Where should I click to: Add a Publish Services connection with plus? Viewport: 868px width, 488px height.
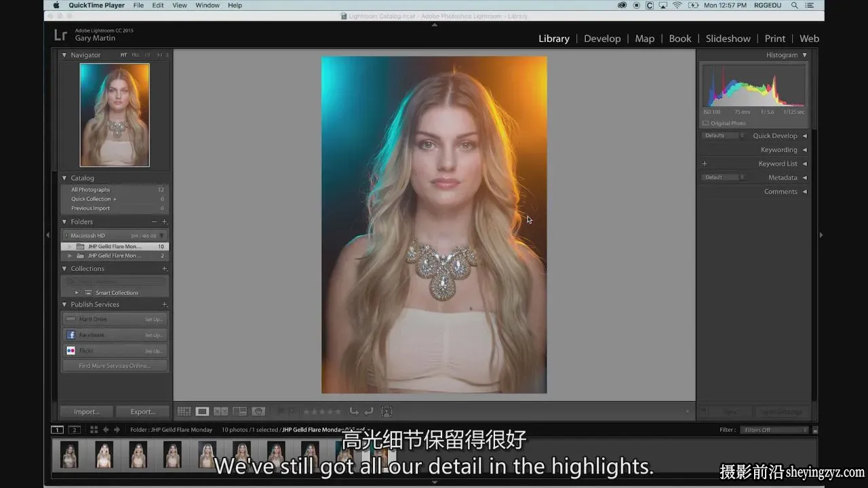pyautogui.click(x=164, y=304)
